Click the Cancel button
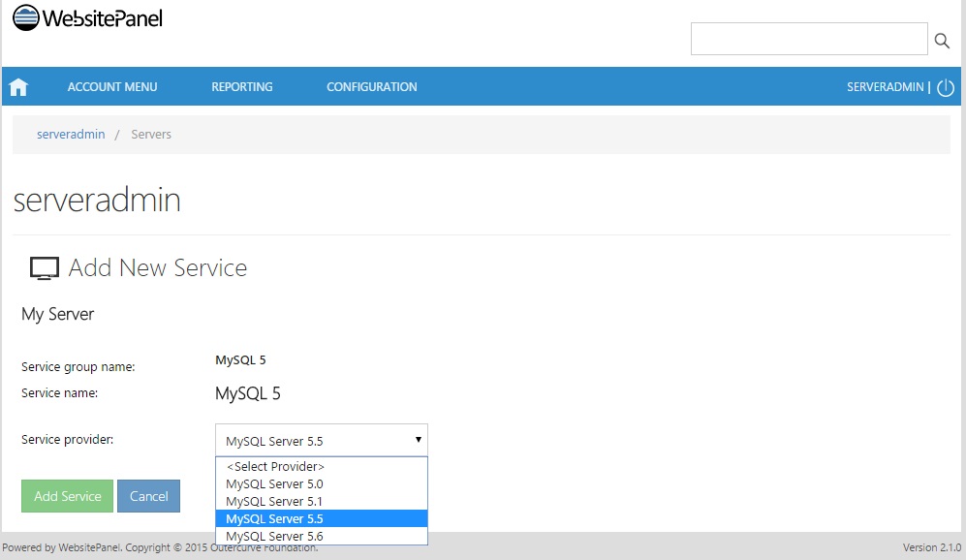966x560 pixels. [x=148, y=496]
